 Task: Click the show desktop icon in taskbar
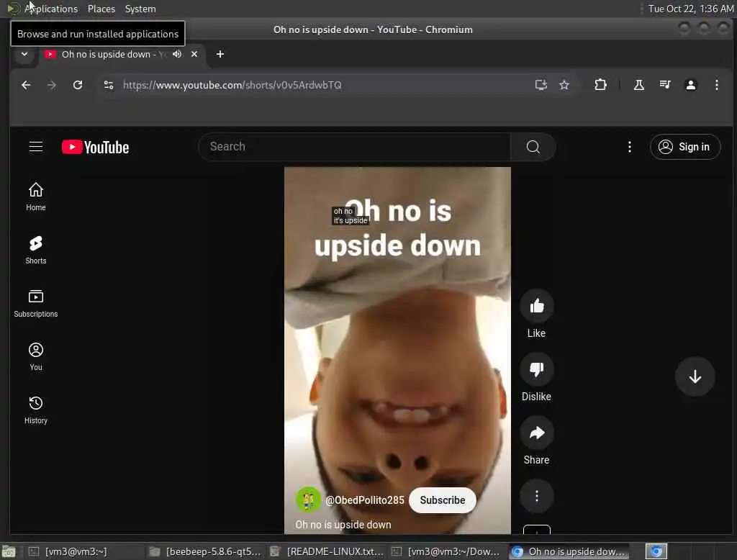9,551
